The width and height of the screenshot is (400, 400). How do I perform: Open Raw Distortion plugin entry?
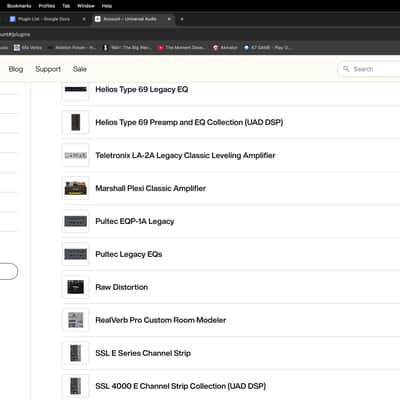click(121, 287)
